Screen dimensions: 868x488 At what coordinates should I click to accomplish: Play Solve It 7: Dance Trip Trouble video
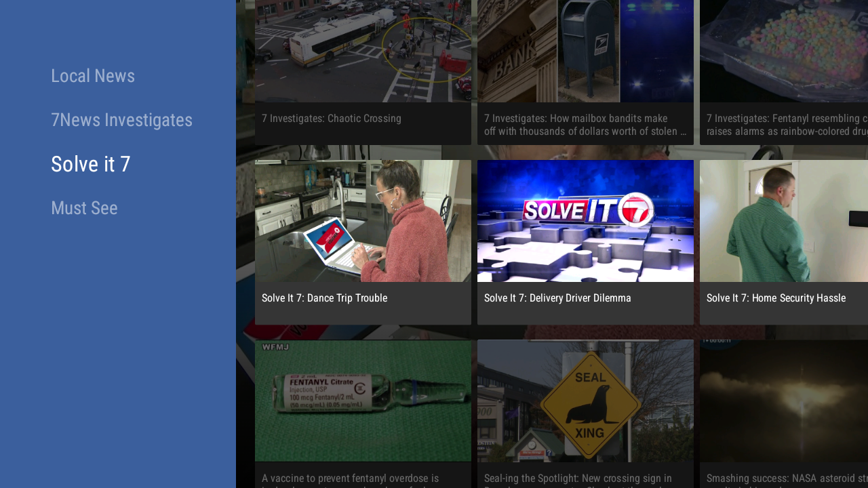[363, 221]
